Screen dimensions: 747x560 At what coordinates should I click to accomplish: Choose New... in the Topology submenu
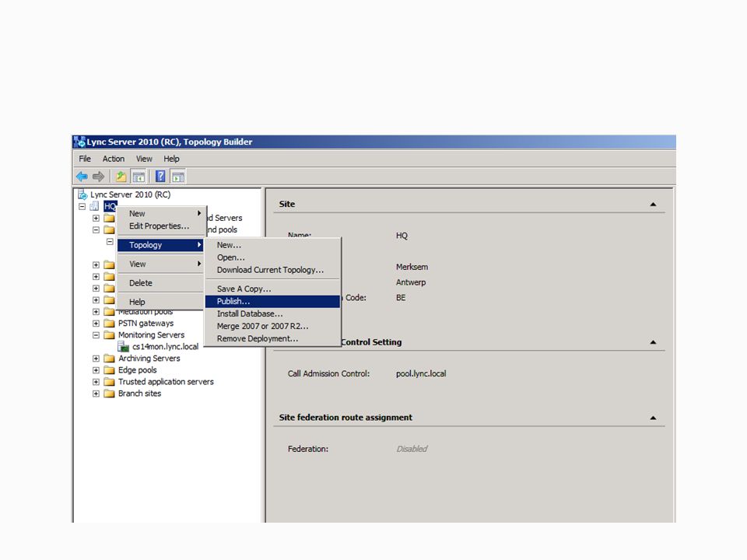[272, 245]
